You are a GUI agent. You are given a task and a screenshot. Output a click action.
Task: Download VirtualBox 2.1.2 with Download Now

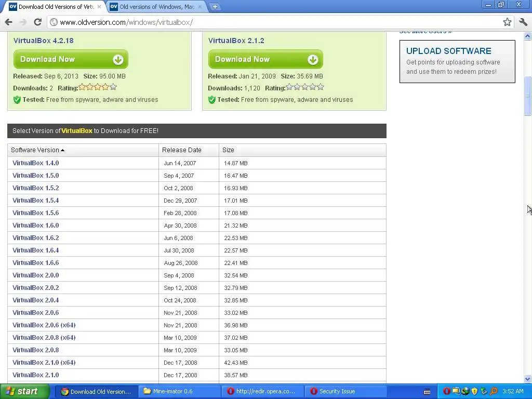pos(265,59)
